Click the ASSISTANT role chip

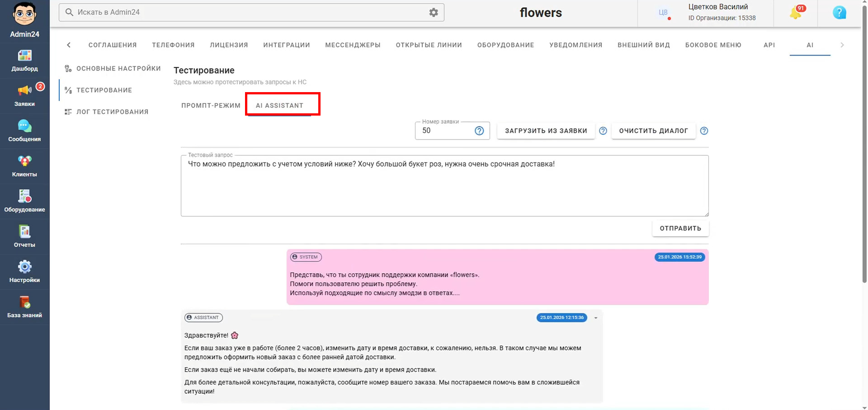click(x=203, y=318)
